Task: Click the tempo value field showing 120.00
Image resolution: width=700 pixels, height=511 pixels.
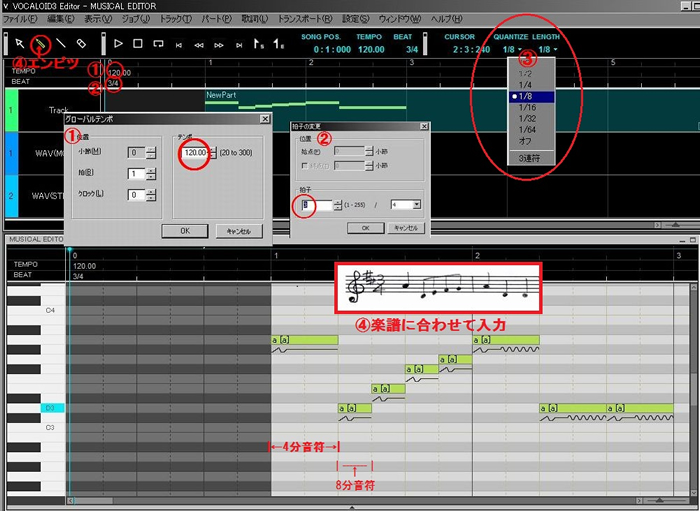Action: (194, 152)
